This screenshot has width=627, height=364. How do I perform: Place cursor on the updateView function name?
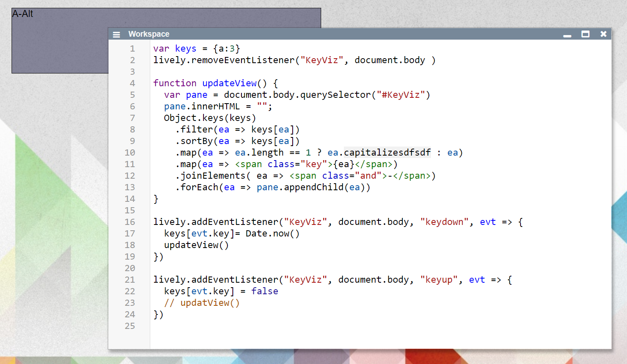[229, 83]
